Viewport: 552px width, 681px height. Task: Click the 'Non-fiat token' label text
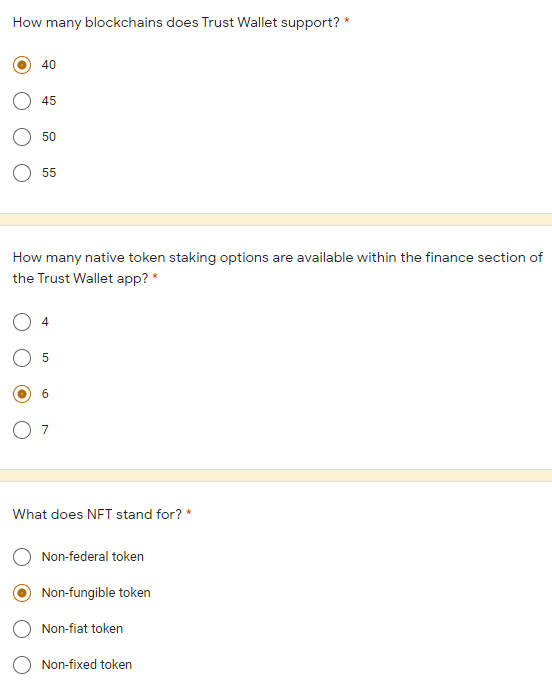pyautogui.click(x=82, y=629)
